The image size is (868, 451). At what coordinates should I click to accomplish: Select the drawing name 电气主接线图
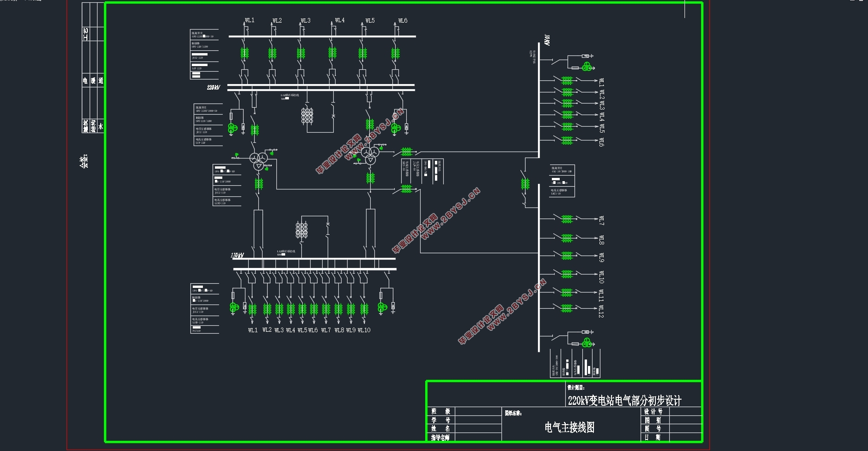pos(569,427)
